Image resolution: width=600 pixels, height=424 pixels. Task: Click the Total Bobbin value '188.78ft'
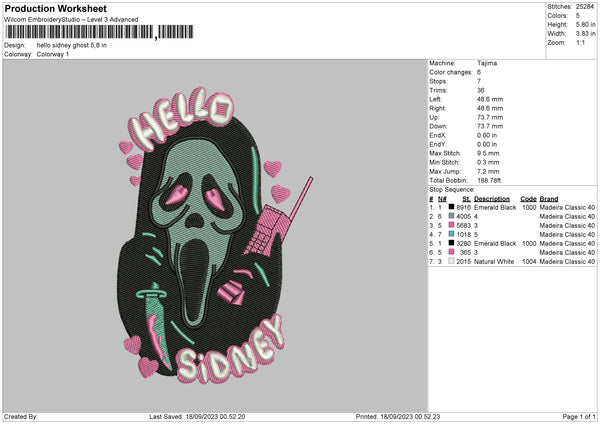point(489,180)
